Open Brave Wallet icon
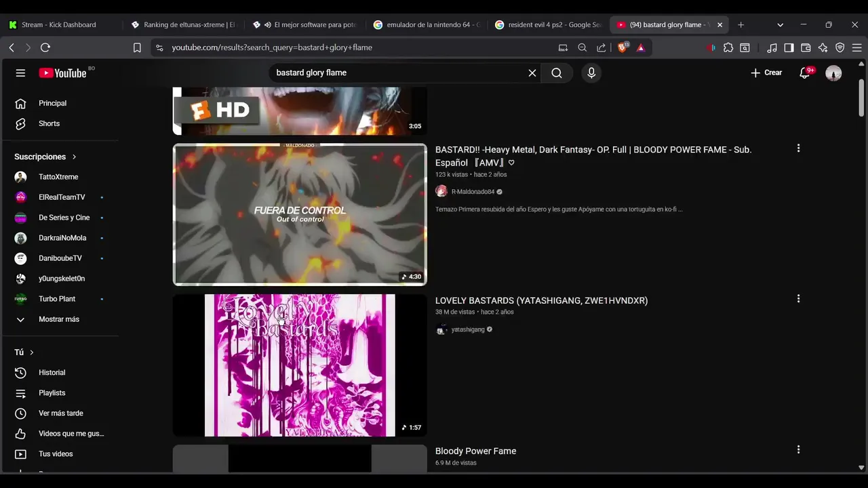This screenshot has width=868, height=488. click(806, 47)
